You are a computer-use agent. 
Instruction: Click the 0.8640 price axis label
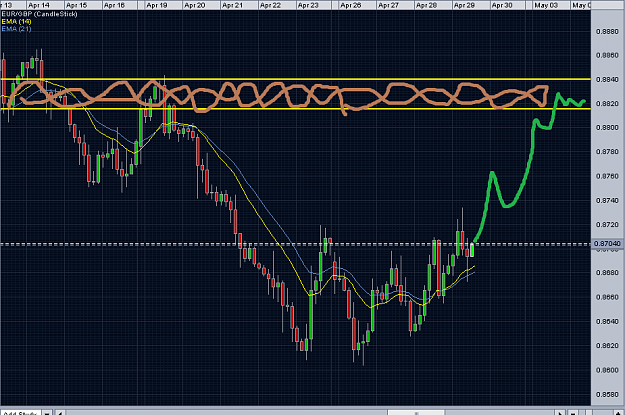[x=607, y=322]
